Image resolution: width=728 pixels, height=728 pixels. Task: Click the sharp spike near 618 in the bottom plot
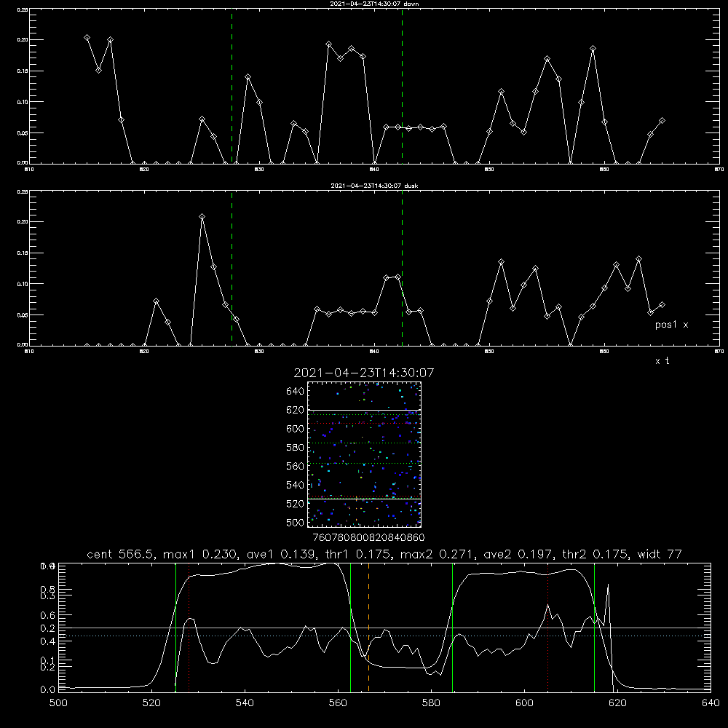pos(608,586)
